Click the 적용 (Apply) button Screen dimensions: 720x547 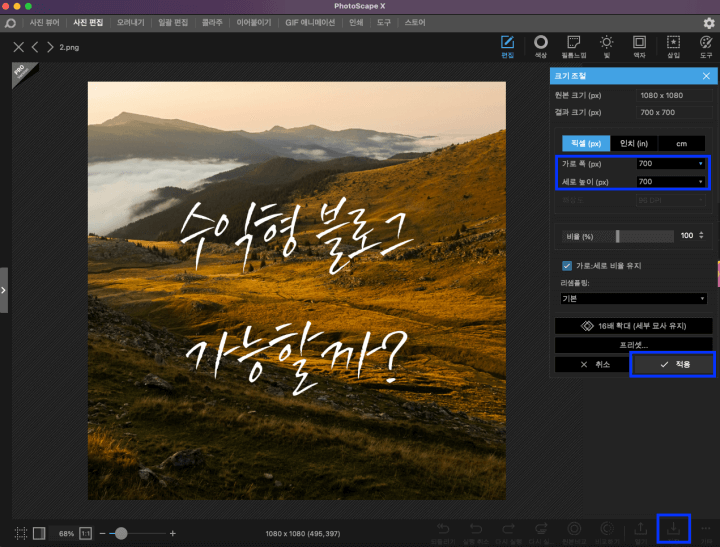673,364
